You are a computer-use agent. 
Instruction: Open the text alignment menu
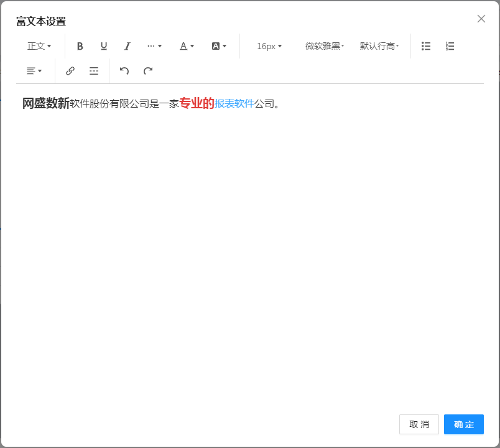click(x=34, y=71)
